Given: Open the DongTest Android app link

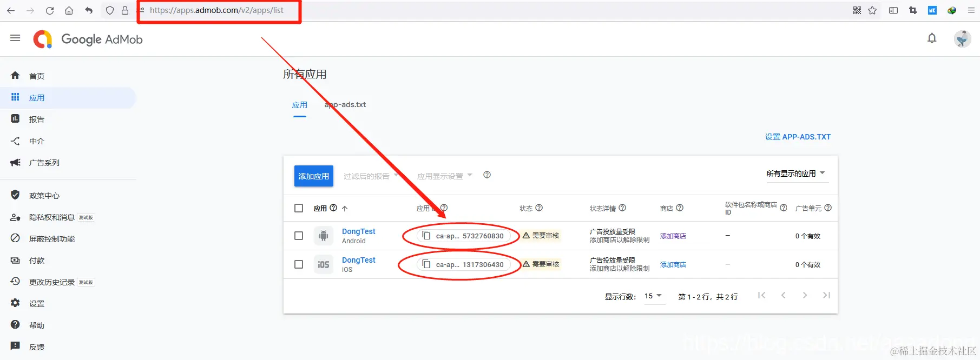Looking at the screenshot, I should point(358,231).
